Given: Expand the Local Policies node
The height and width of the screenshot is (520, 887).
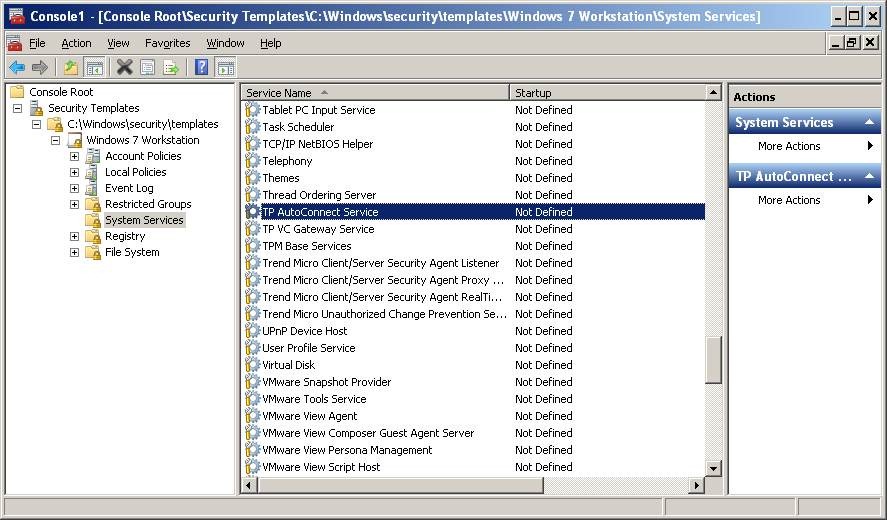Looking at the screenshot, I should click(x=74, y=172).
